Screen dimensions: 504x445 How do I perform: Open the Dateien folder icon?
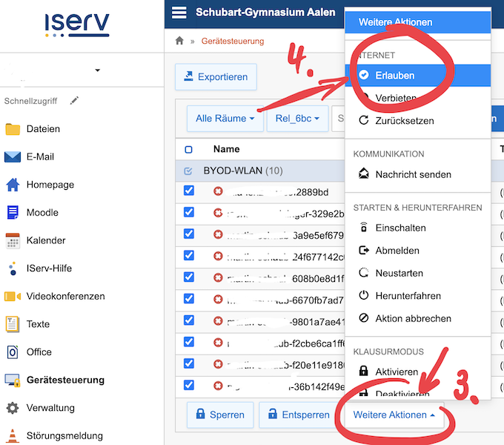tap(13, 129)
